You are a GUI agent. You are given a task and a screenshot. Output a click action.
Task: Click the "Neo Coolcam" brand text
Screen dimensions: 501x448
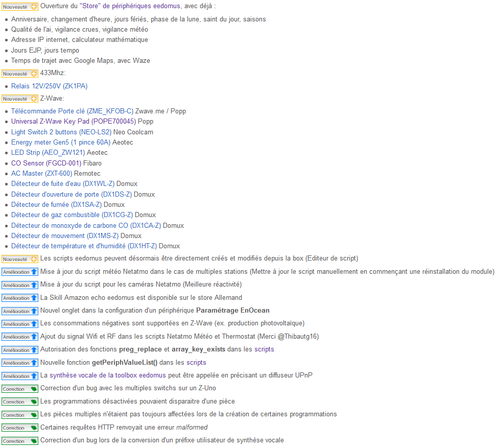pos(133,132)
